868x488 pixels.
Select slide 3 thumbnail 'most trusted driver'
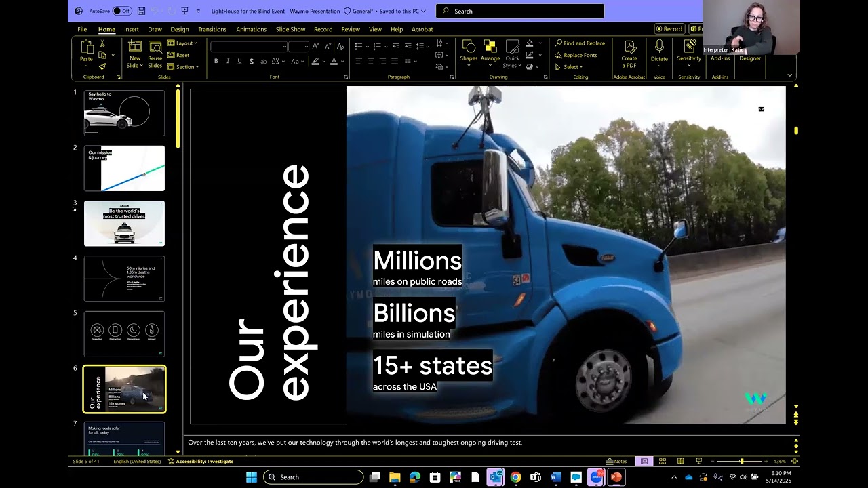(124, 224)
